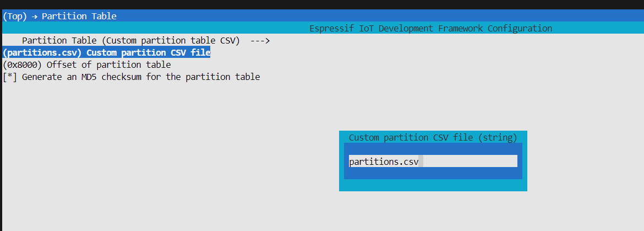644x231 pixels.
Task: Click the dialog title "Custom partition CSV file"
Action: [411, 137]
